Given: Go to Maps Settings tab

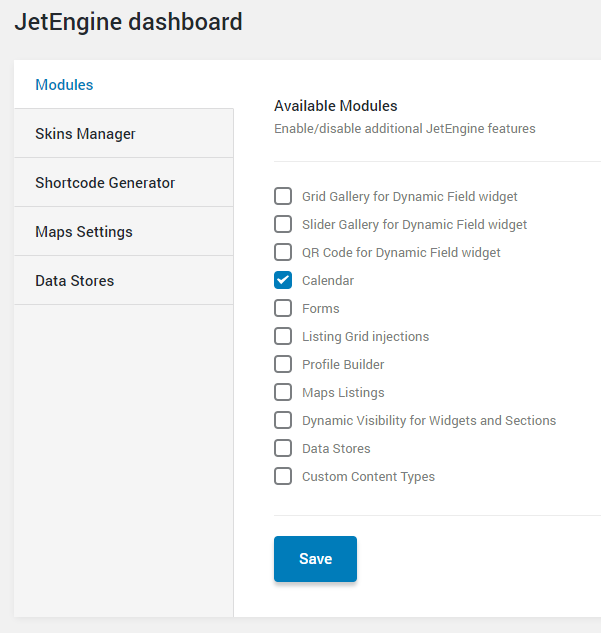Looking at the screenshot, I should click(x=124, y=232).
